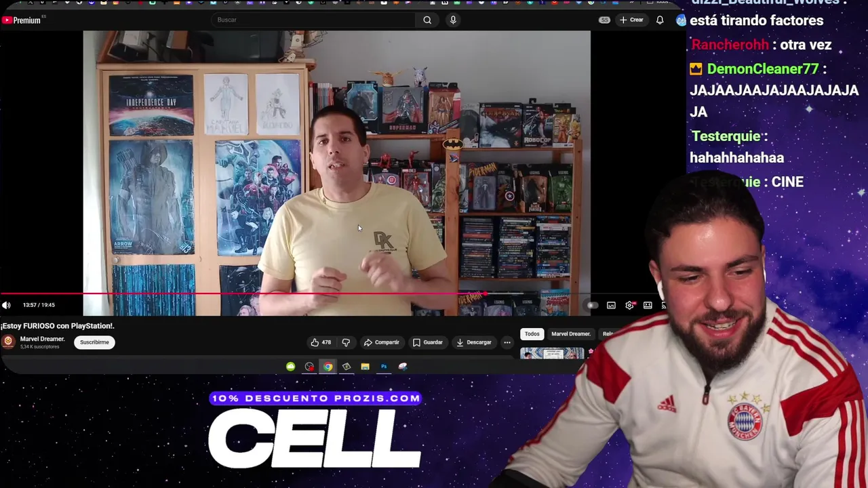Click the 5,34 K suscriptores text
This screenshot has width=868, height=488.
pos(39,347)
